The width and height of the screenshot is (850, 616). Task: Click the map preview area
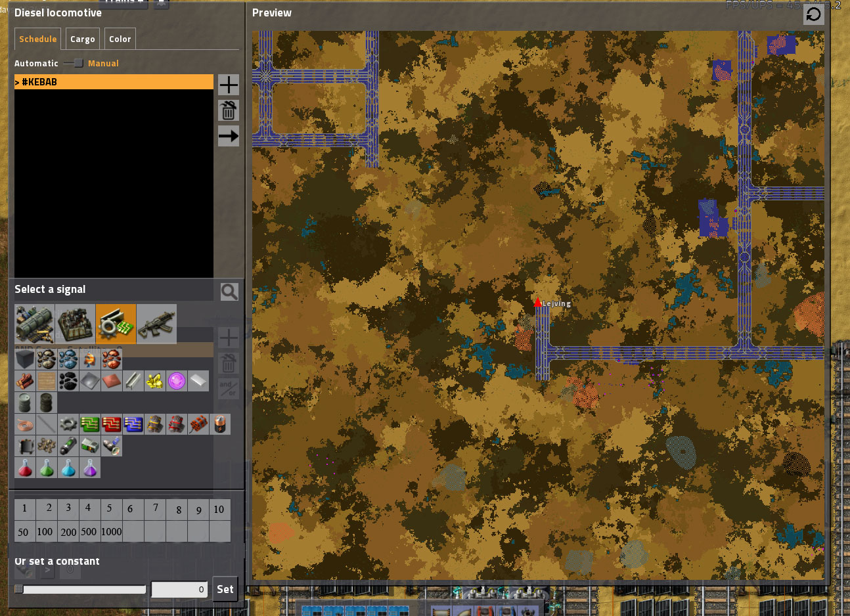[x=538, y=305]
